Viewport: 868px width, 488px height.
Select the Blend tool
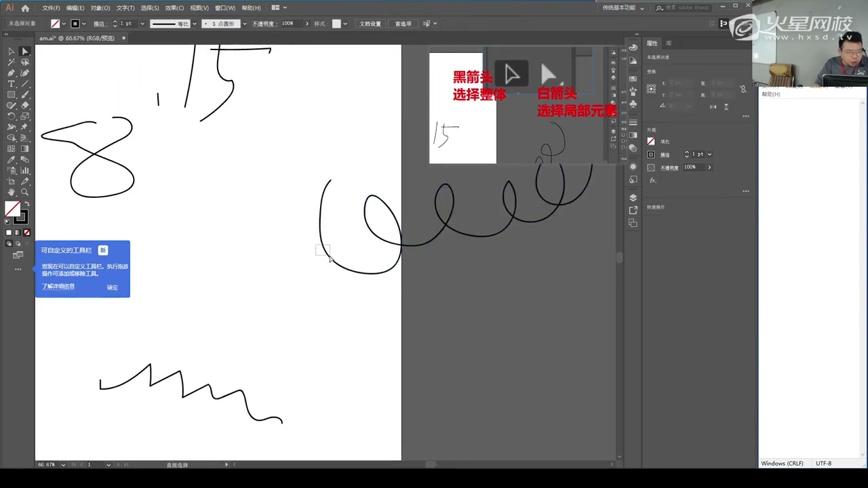pyautogui.click(x=25, y=160)
